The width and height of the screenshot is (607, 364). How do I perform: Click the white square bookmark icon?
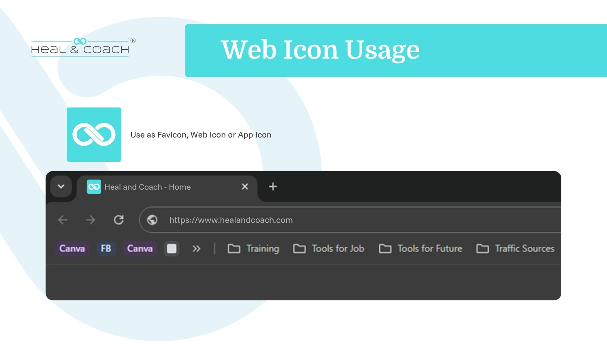click(172, 248)
